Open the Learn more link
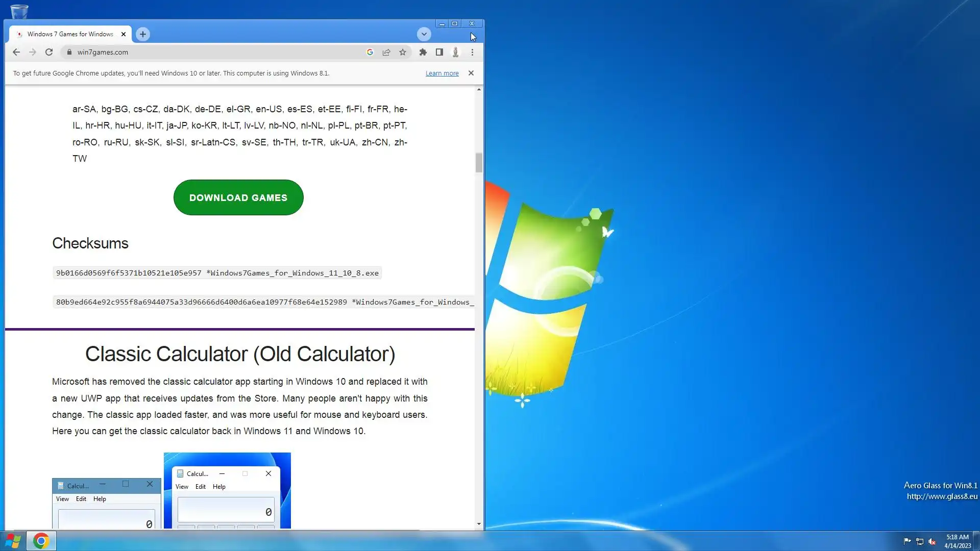The height and width of the screenshot is (551, 980). coord(442,73)
